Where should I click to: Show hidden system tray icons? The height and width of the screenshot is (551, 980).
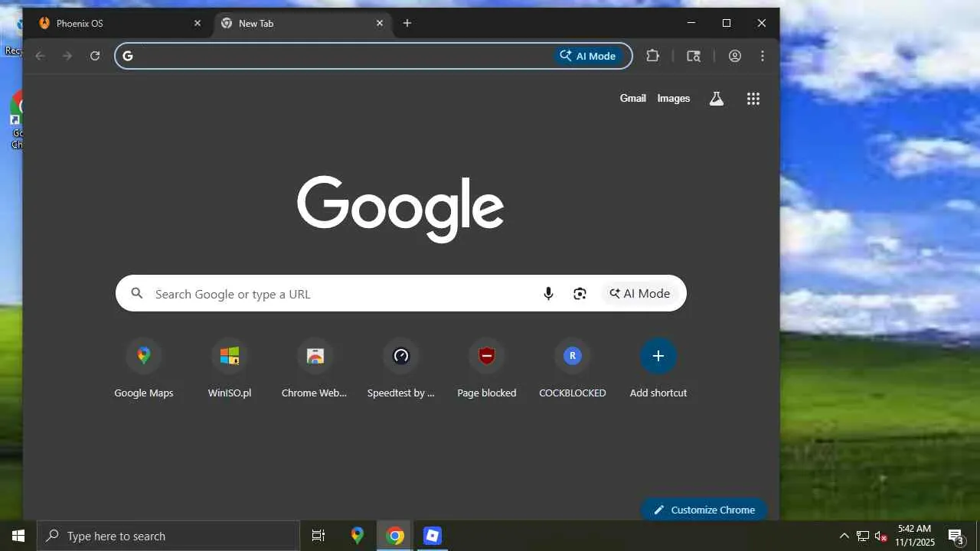[x=844, y=536]
